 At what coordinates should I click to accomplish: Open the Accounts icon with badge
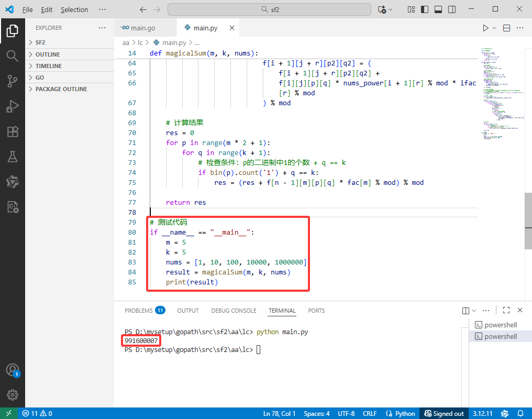tap(13, 370)
